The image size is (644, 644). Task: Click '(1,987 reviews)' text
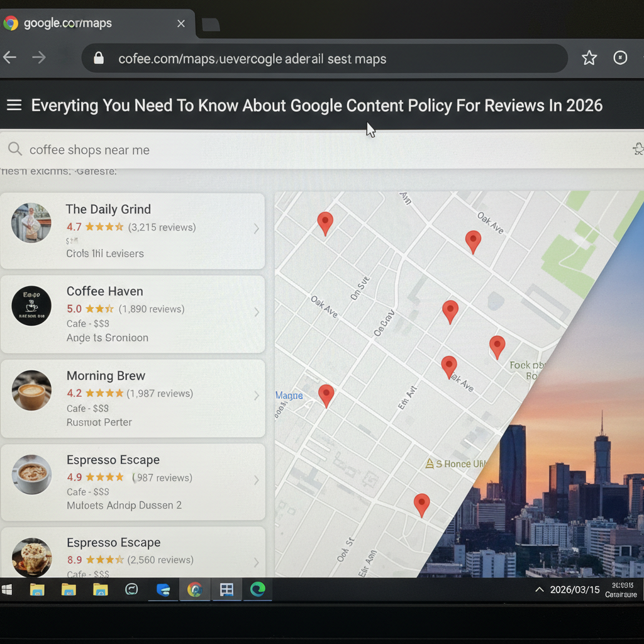[160, 394]
